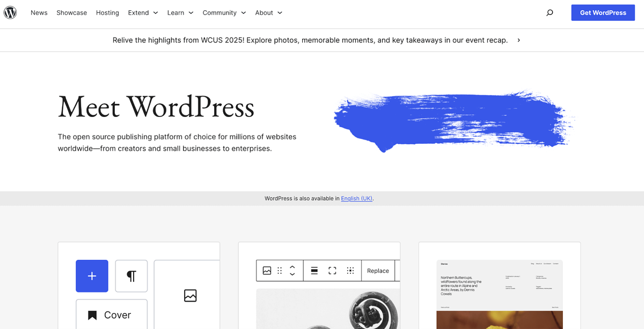Image resolution: width=644 pixels, height=329 pixels.
Task: Click the blue block inserter plus icon
Action: click(92, 276)
